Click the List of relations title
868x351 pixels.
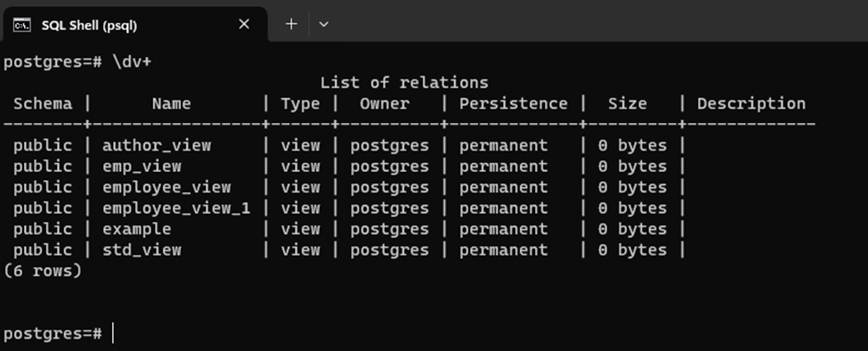tap(404, 83)
